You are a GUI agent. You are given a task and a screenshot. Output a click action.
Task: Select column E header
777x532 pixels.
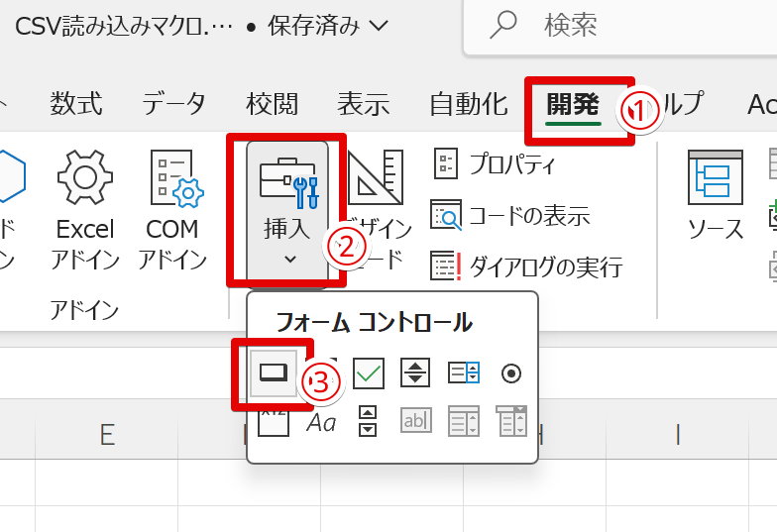[x=107, y=435]
